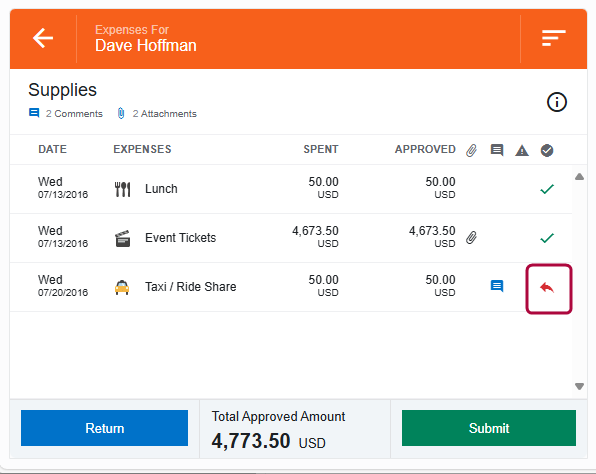Viewport: 596px width, 474px height.
Task: Click the approve-all checkmark column header icon
Action: click(547, 151)
